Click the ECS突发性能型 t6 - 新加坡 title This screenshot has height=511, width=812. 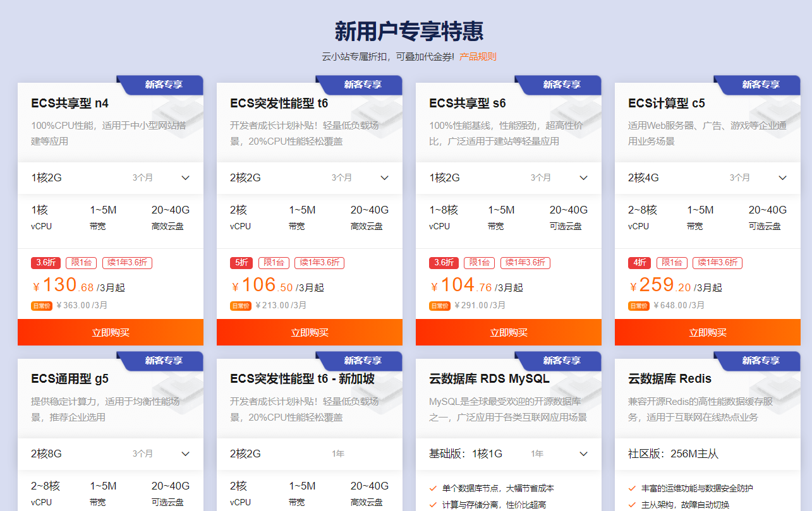(x=303, y=379)
